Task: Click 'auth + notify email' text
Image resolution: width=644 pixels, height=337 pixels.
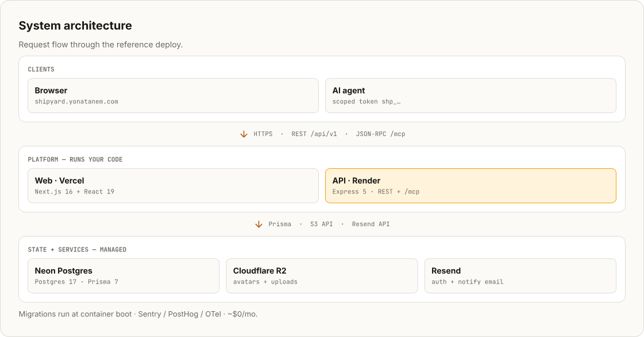Action: pos(468,281)
